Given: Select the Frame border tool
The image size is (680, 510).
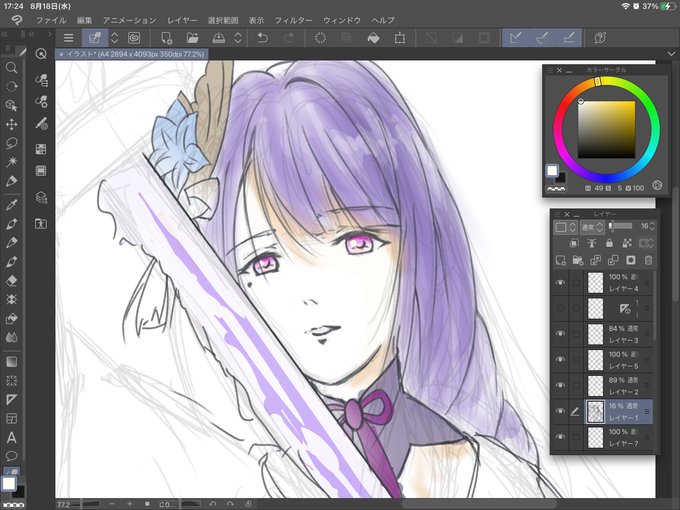Looking at the screenshot, I should pyautogui.click(x=11, y=418).
